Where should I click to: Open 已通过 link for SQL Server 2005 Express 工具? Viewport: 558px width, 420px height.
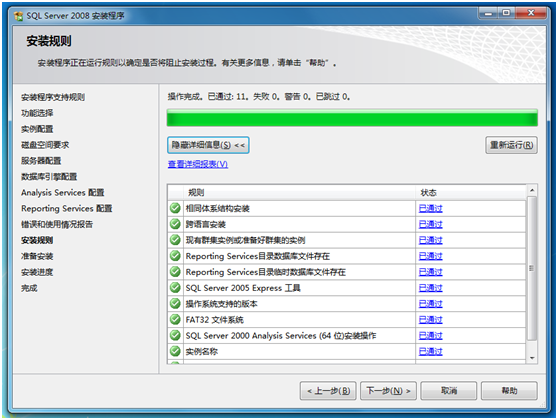(x=431, y=288)
